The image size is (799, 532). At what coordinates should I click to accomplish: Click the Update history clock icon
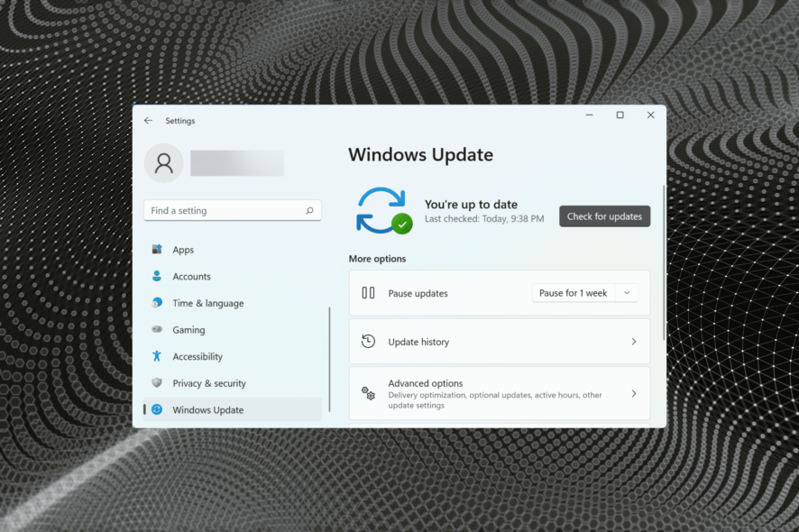[x=368, y=342]
